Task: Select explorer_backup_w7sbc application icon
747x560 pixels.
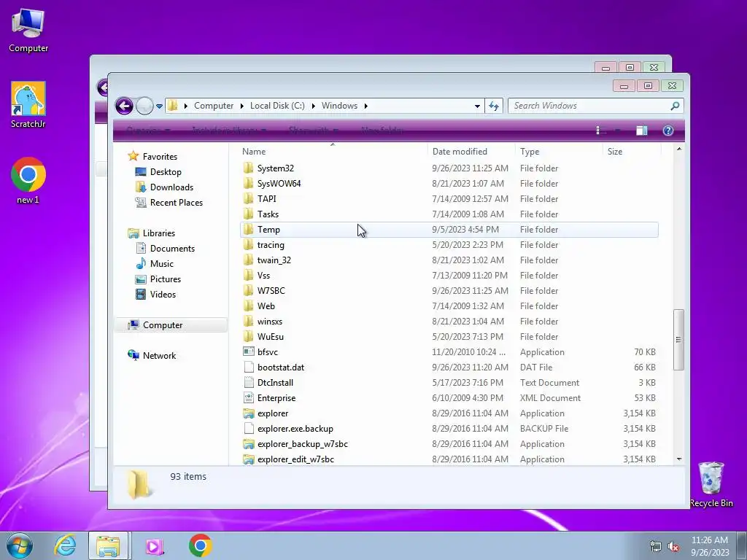Action: pos(248,444)
